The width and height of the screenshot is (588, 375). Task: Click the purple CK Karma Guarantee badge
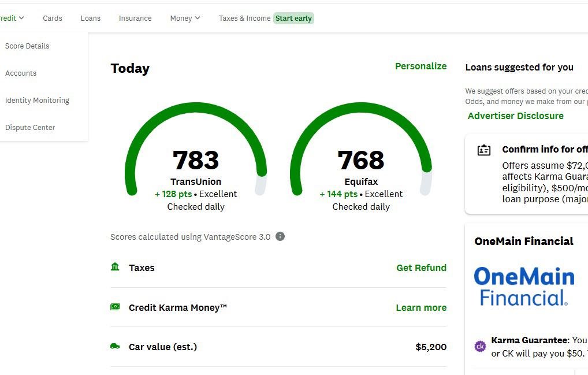(480, 346)
